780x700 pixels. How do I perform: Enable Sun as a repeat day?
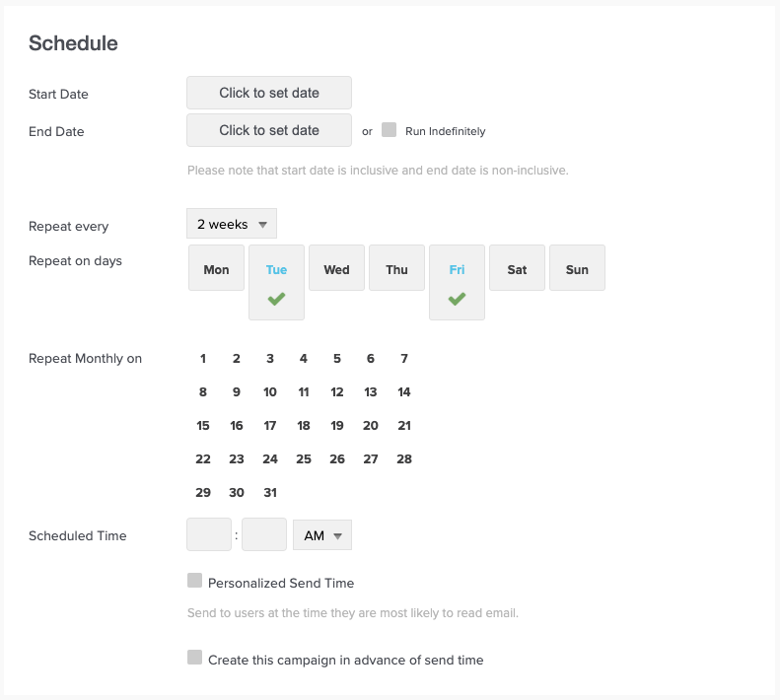click(x=577, y=269)
